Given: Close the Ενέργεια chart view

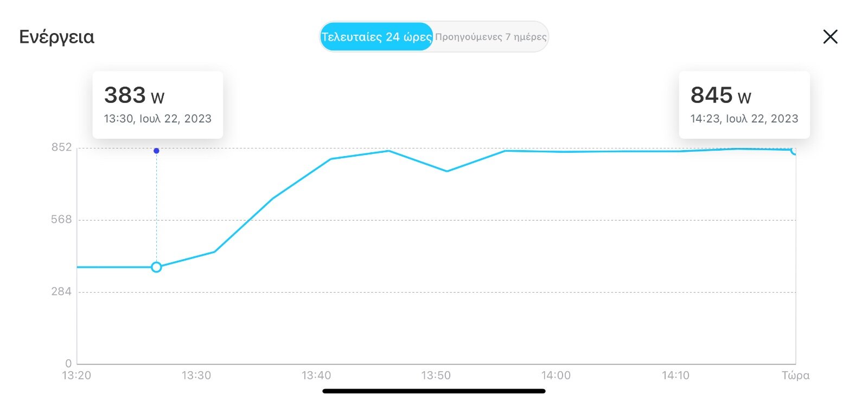Looking at the screenshot, I should point(830,37).
